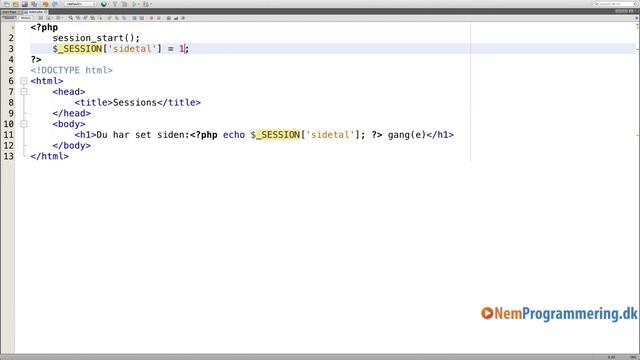Click the Save All toolbar icon

[34, 4]
